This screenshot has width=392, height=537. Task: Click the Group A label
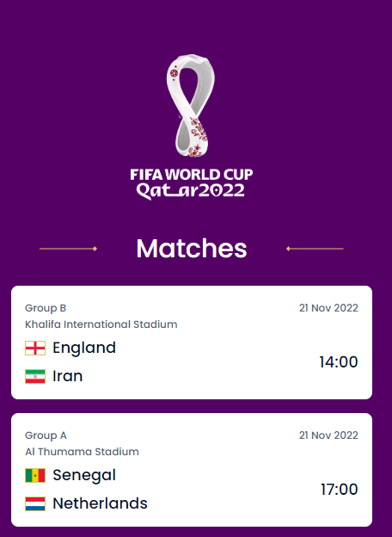click(x=46, y=435)
